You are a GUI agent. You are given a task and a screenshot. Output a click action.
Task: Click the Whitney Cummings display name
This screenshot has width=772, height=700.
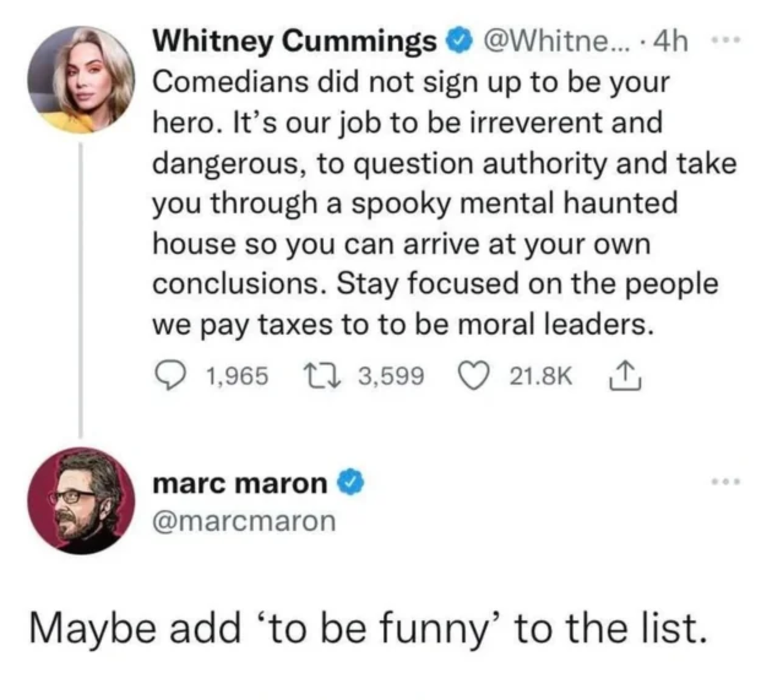click(294, 42)
